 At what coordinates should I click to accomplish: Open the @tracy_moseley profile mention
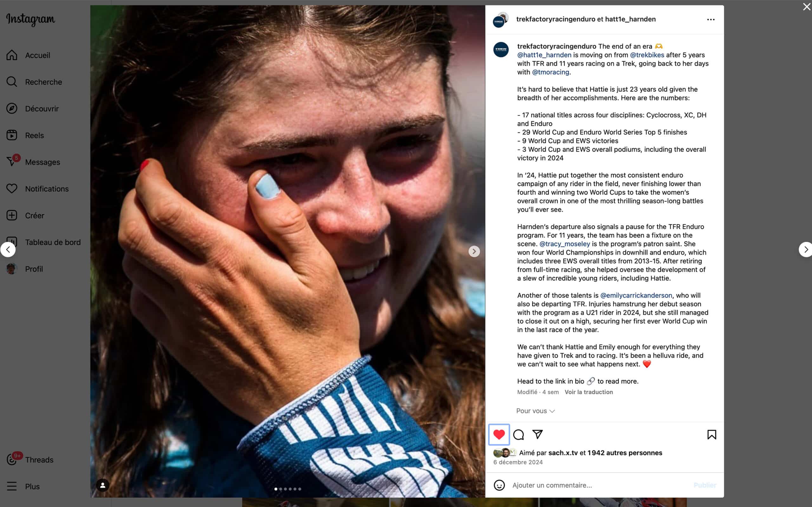point(564,244)
